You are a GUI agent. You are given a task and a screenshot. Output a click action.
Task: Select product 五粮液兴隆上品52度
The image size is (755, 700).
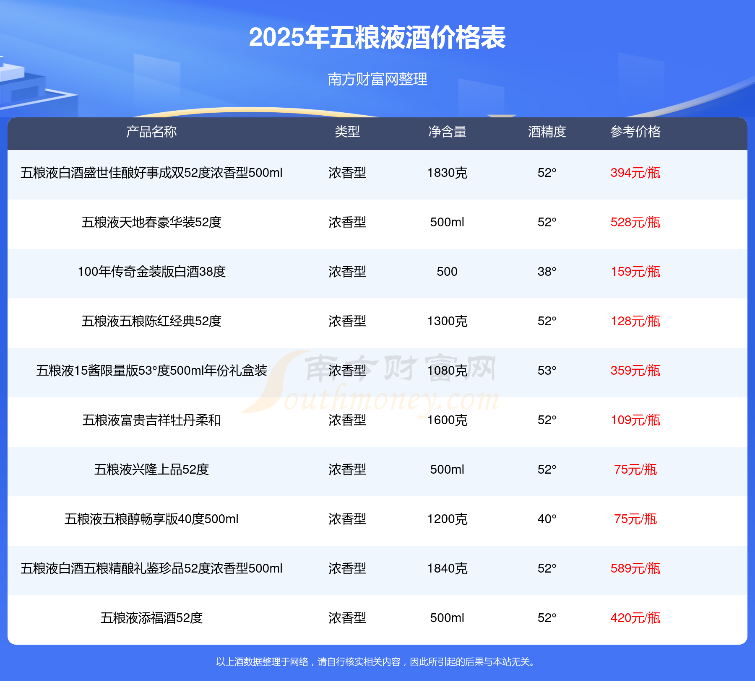coord(151,469)
